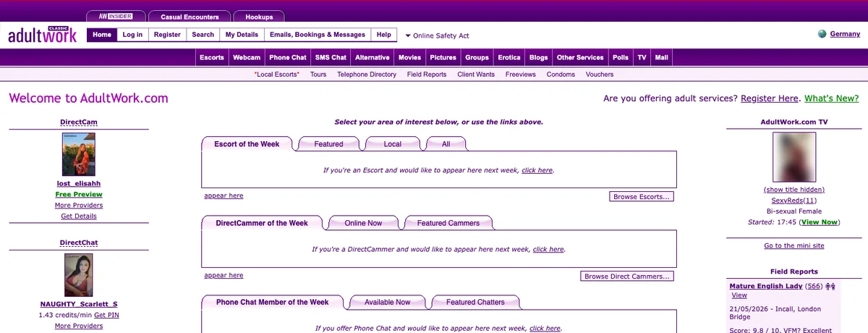Select the Featured tab

328,144
